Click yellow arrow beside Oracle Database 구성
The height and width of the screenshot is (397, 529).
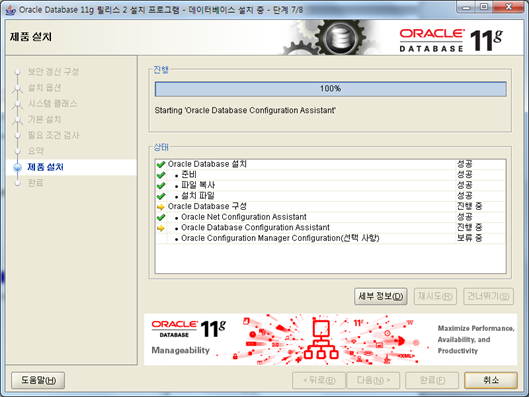pos(161,207)
